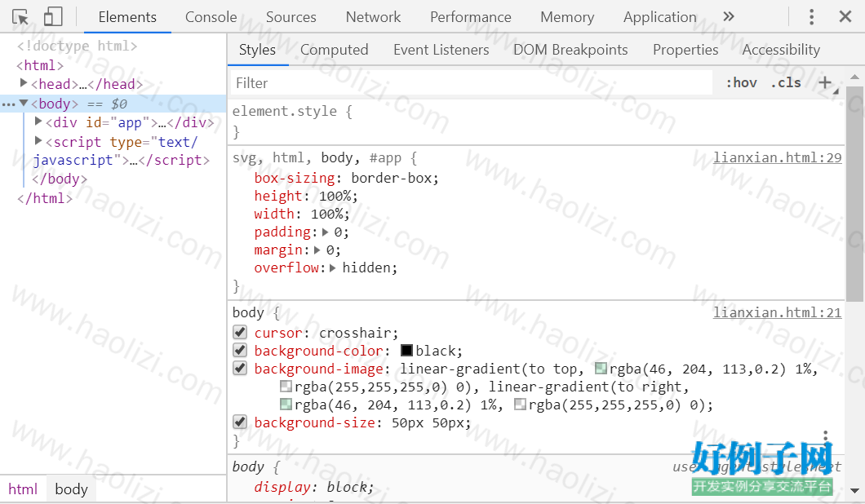Select the Elements tab
This screenshot has width=865, height=504.
coord(127,17)
